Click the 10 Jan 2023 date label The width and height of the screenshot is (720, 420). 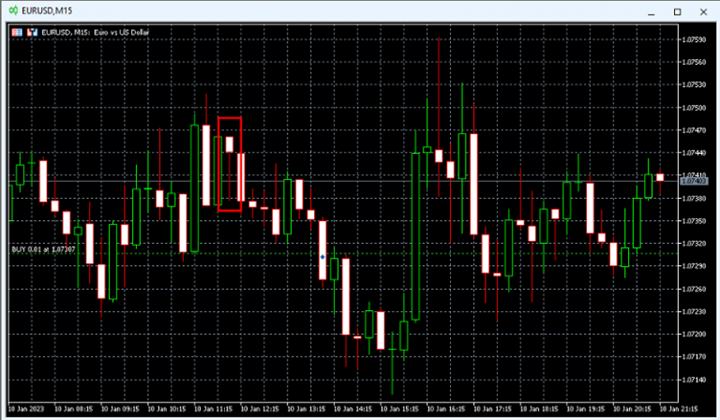(26, 409)
